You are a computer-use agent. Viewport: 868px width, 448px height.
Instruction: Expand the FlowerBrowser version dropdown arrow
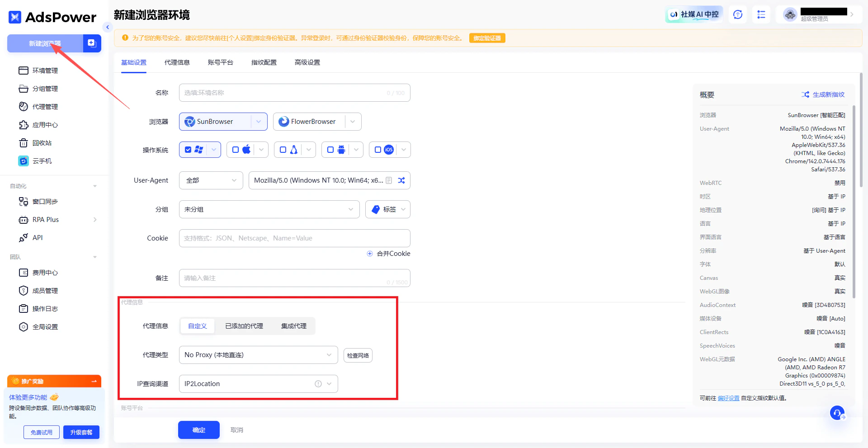[x=353, y=122]
